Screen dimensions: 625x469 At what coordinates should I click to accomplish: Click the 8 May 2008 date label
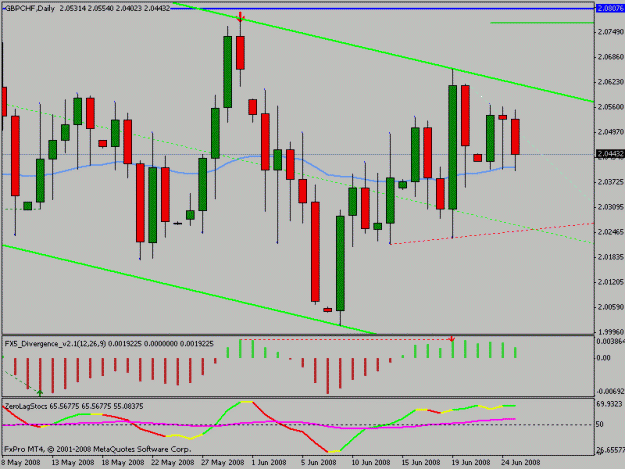pyautogui.click(x=21, y=462)
